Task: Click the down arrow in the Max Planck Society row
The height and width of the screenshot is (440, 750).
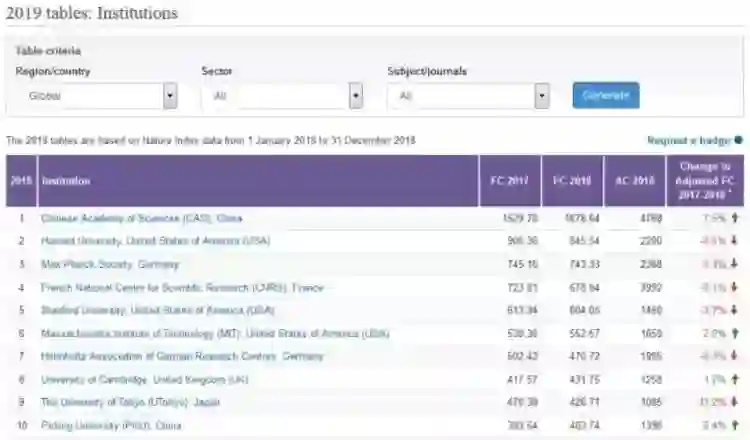Action: click(x=735, y=264)
